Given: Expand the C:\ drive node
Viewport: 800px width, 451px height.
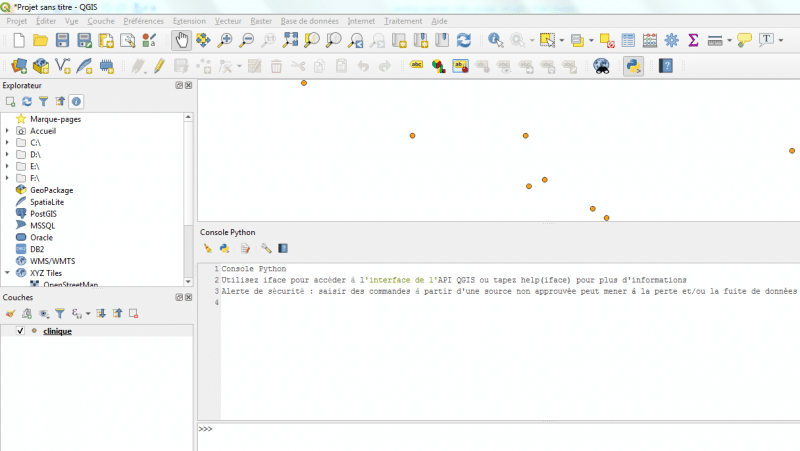Looking at the screenshot, I should pyautogui.click(x=7, y=143).
